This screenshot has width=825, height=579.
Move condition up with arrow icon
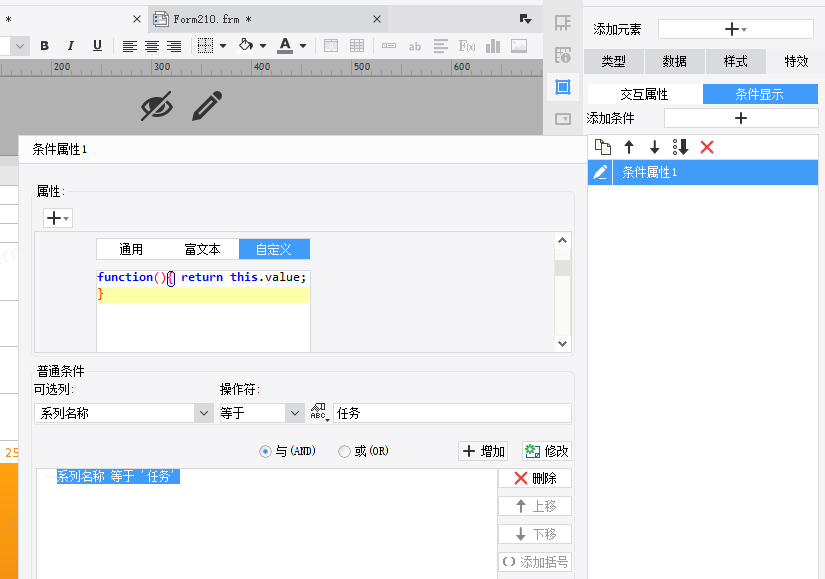629,147
